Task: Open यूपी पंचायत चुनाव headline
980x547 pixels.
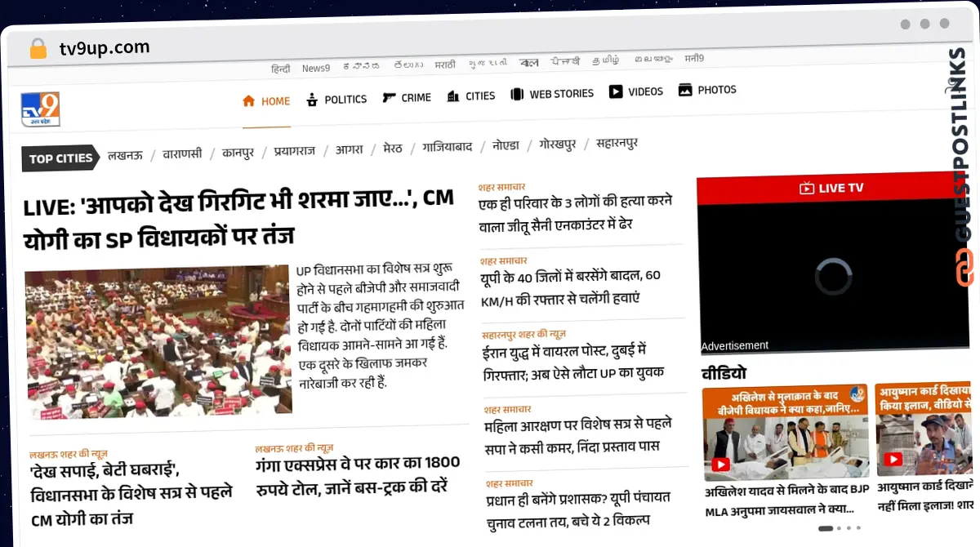Action: pos(578,510)
